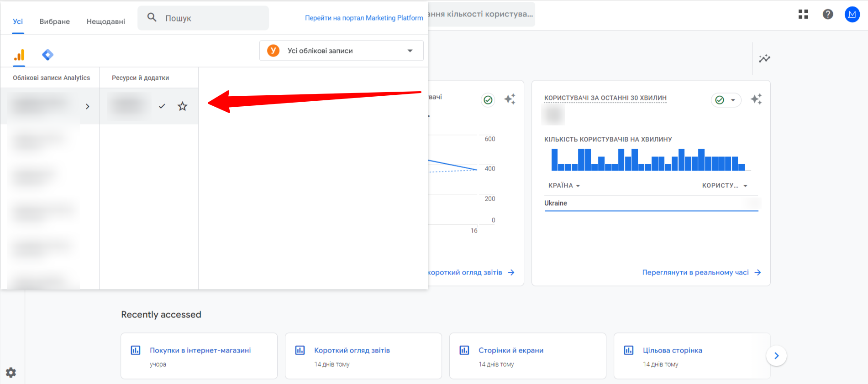
Task: Follow Перейти на портал Marketing Platform link
Action: coord(364,18)
